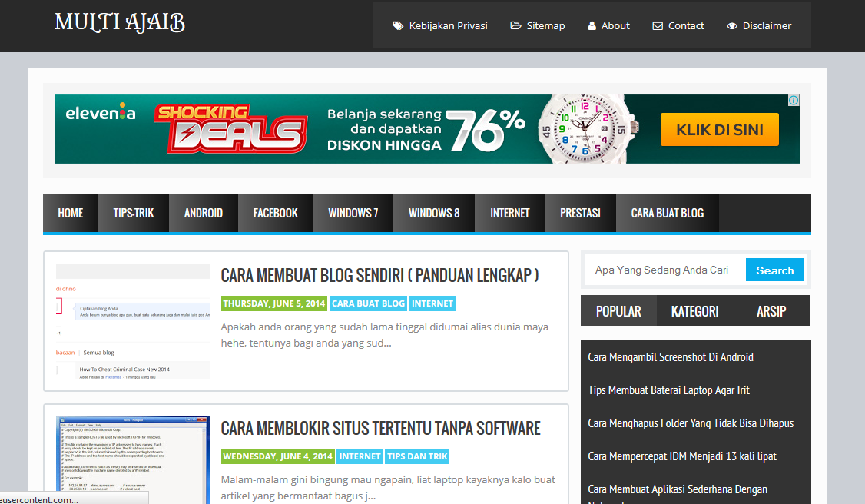The width and height of the screenshot is (865, 504).
Task: Open the PRESTASI menu item
Action: (580, 213)
